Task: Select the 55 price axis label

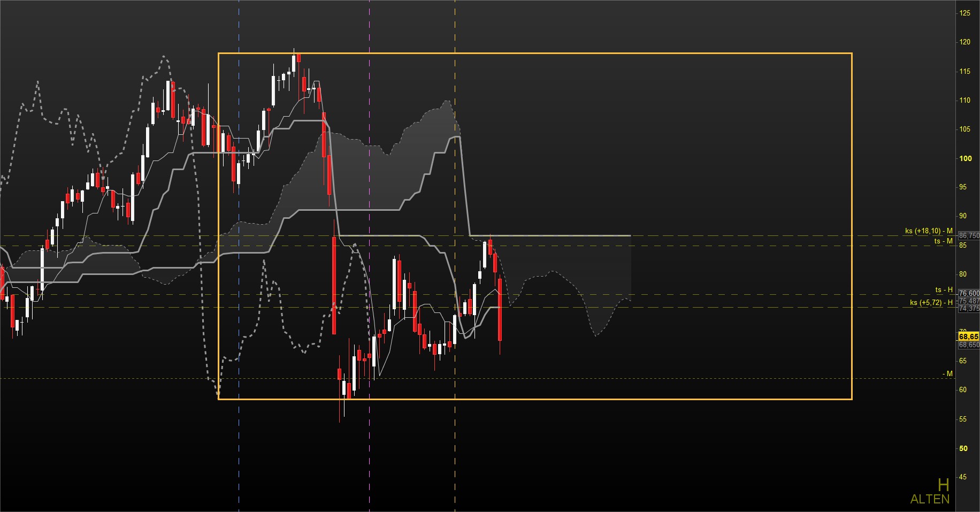Action: 963,419
